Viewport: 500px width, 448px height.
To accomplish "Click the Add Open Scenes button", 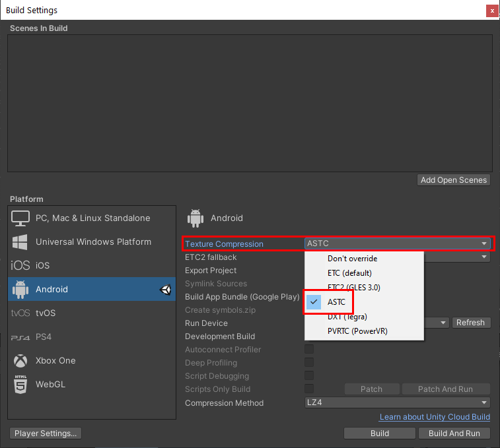I will [453, 180].
